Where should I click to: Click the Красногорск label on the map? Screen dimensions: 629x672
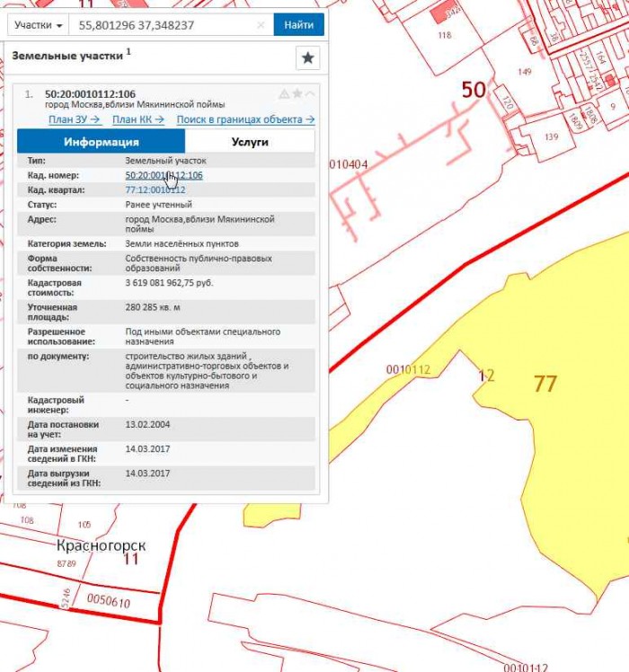tap(101, 545)
